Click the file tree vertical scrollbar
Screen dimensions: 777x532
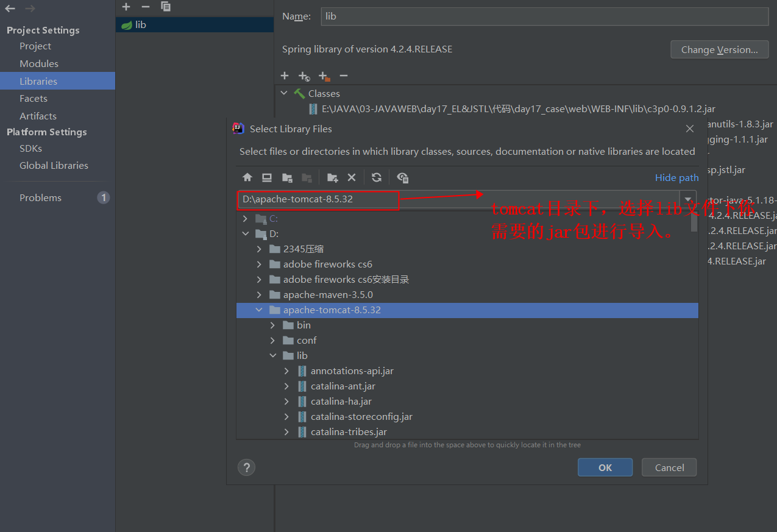(x=694, y=221)
